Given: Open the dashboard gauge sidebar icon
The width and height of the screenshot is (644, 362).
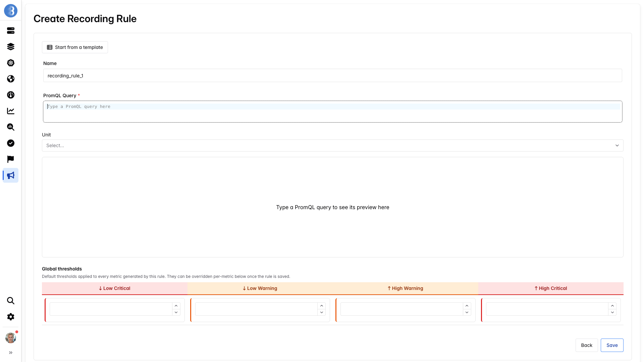Looking at the screenshot, I should [x=11, y=95].
